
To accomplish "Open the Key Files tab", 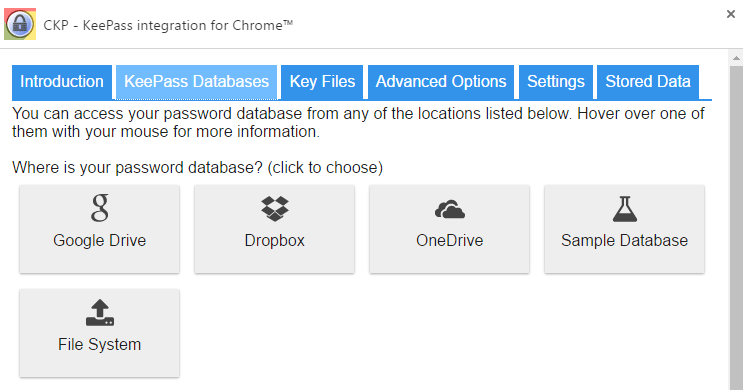I will tap(322, 82).
